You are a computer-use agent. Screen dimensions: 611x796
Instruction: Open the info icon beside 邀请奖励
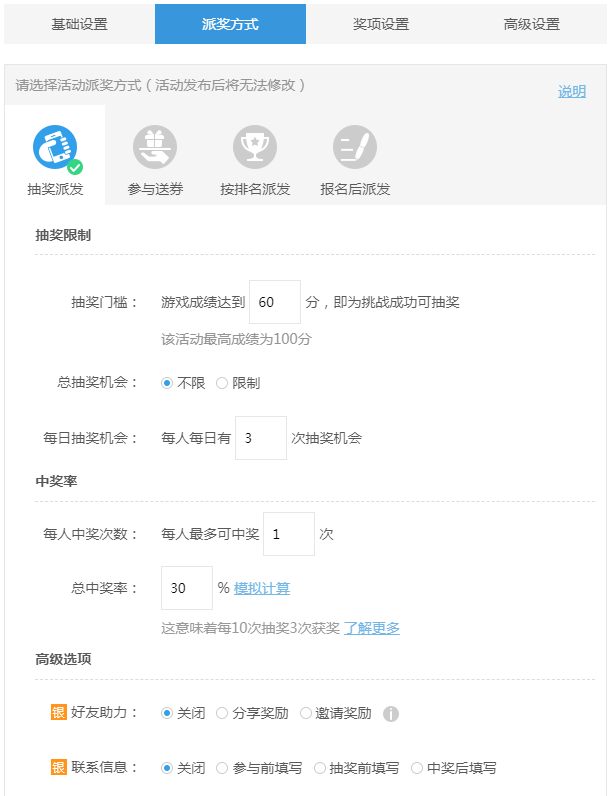[390, 714]
